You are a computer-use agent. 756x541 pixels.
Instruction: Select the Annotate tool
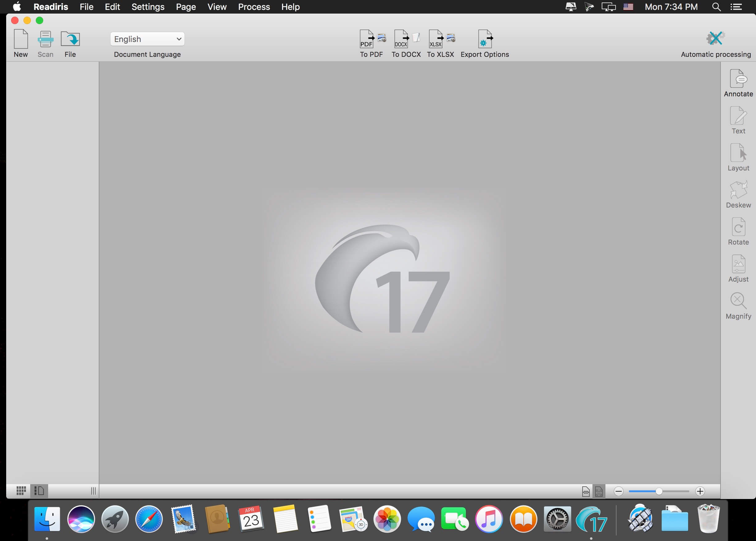738,79
